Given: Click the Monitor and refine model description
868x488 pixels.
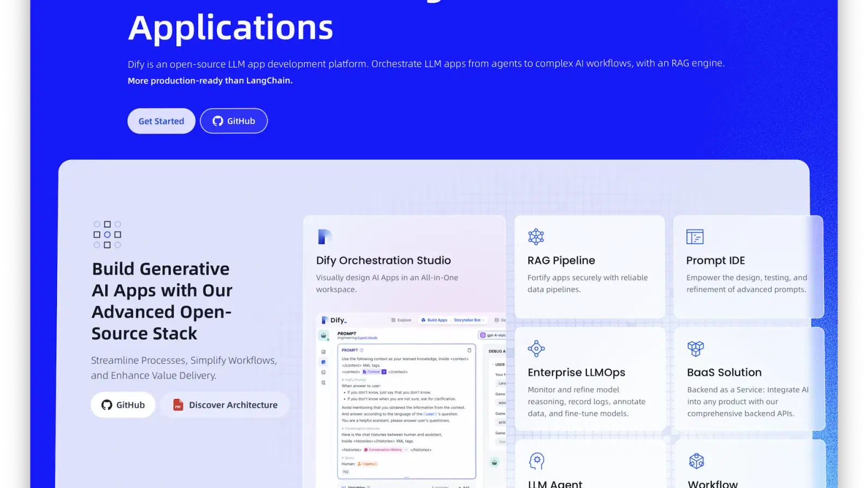Looking at the screenshot, I should click(586, 402).
